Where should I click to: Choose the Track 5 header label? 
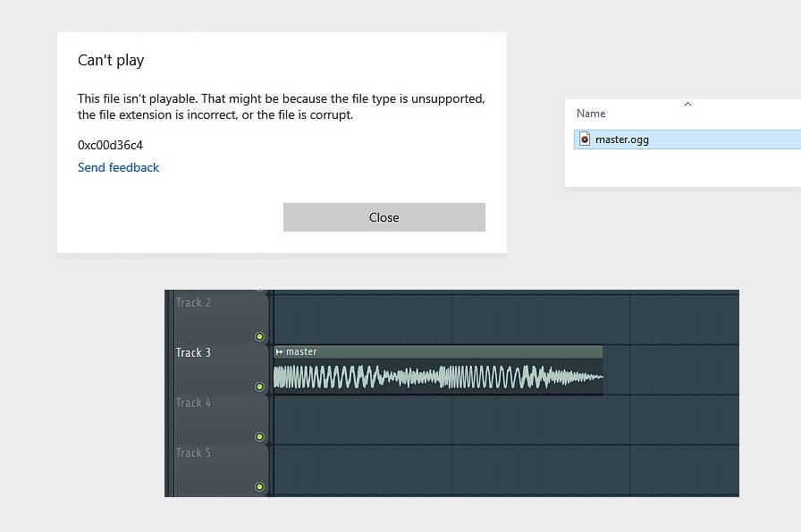(193, 452)
